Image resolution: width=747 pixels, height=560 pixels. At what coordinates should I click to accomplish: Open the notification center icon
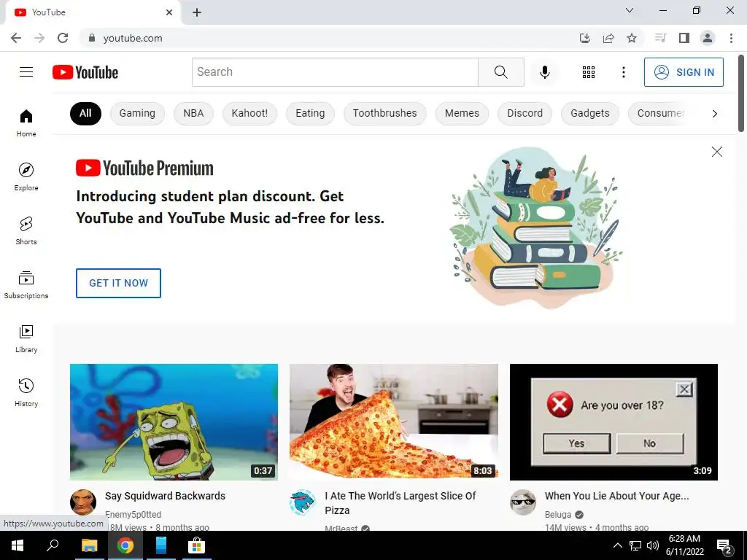coord(724,545)
